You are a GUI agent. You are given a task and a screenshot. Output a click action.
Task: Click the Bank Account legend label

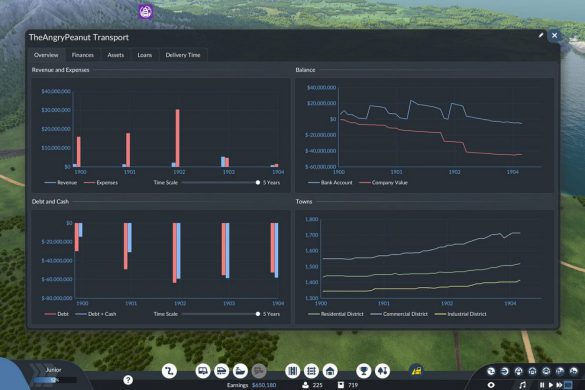[337, 182]
